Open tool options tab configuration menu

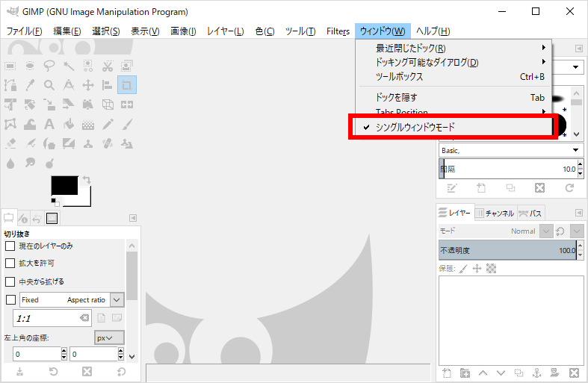click(x=133, y=218)
